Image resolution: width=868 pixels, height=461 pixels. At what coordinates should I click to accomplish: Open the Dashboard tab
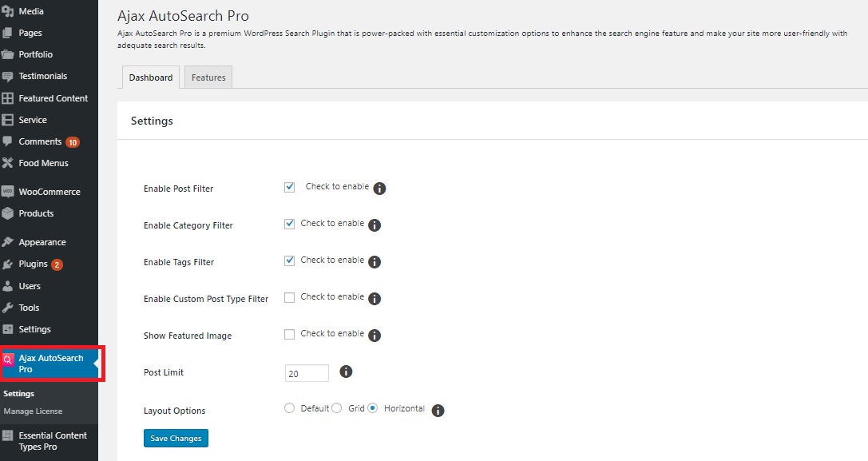point(151,77)
